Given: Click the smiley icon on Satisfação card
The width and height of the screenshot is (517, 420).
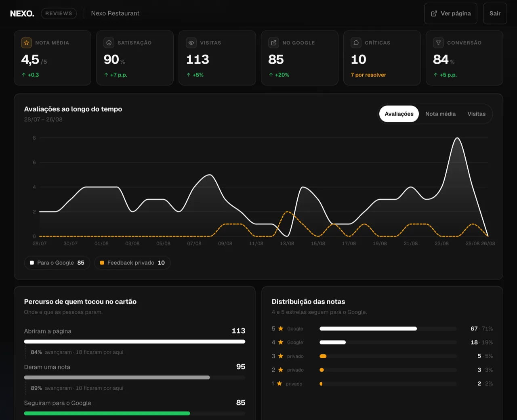Looking at the screenshot, I should tap(109, 43).
